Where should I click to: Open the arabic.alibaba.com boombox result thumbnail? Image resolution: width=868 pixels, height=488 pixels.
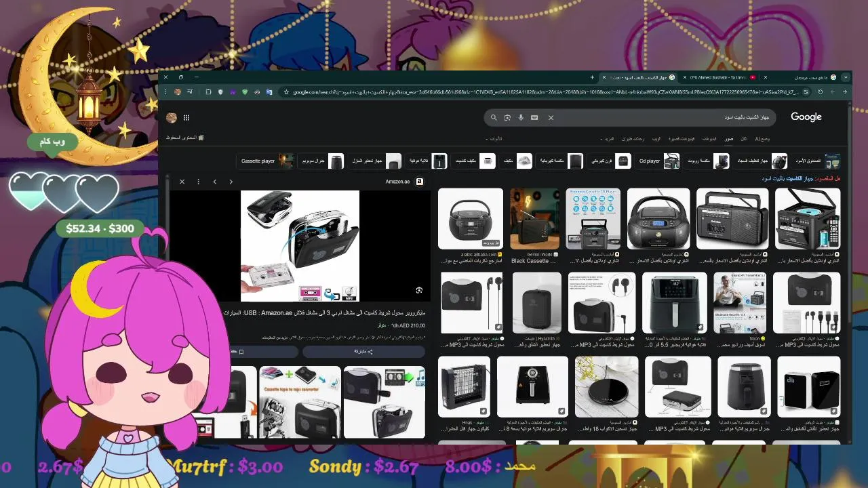click(471, 219)
